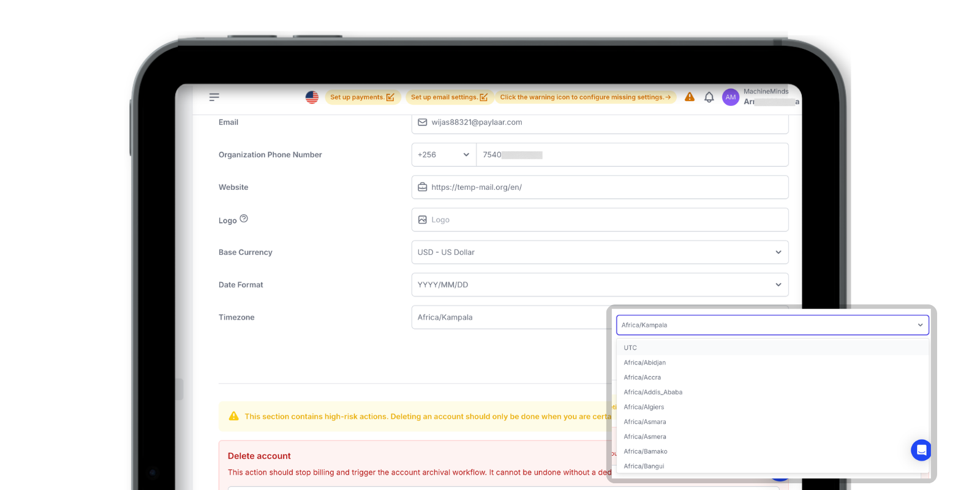Open the Base Currency dropdown
Screen dimensions: 980x490
[x=599, y=252]
